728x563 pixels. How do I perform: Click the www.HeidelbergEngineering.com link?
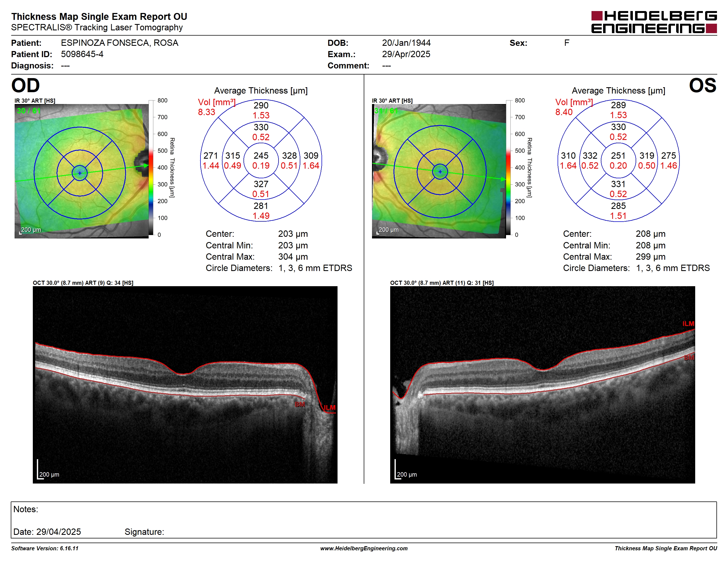coord(364,548)
